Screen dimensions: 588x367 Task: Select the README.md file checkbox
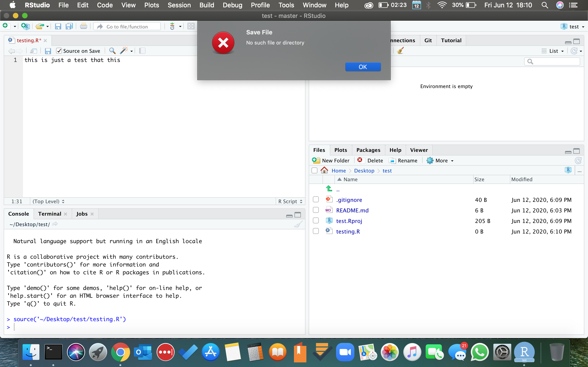315,210
